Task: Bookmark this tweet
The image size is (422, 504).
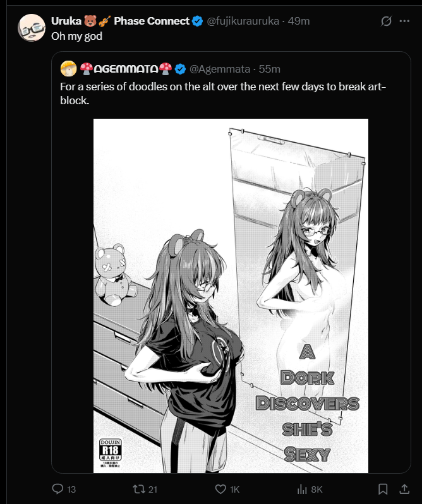Action: click(x=383, y=489)
